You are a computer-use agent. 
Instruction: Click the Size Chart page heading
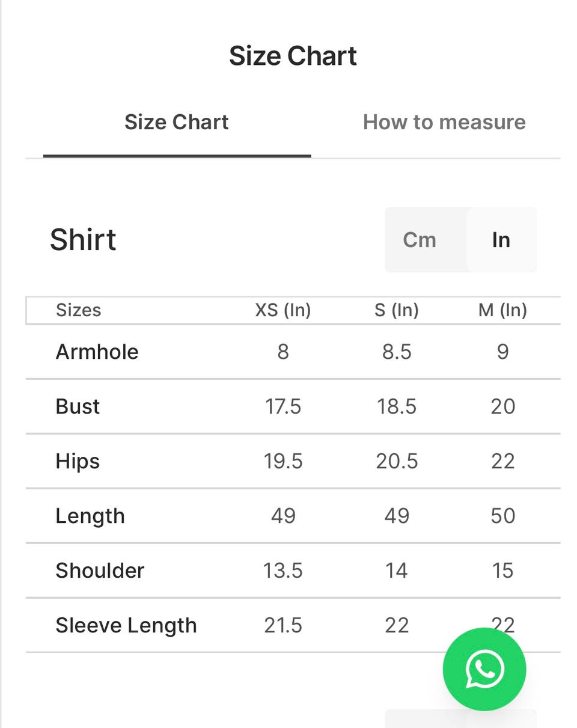click(293, 56)
